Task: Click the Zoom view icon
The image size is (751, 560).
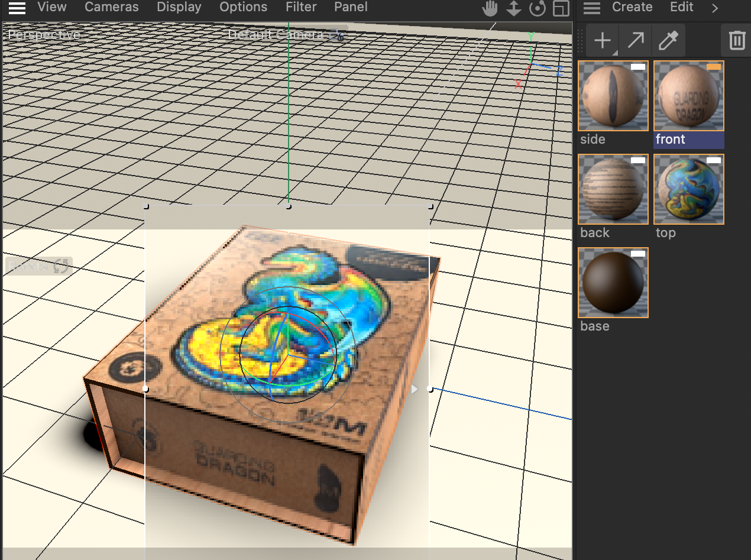Action: (x=513, y=8)
